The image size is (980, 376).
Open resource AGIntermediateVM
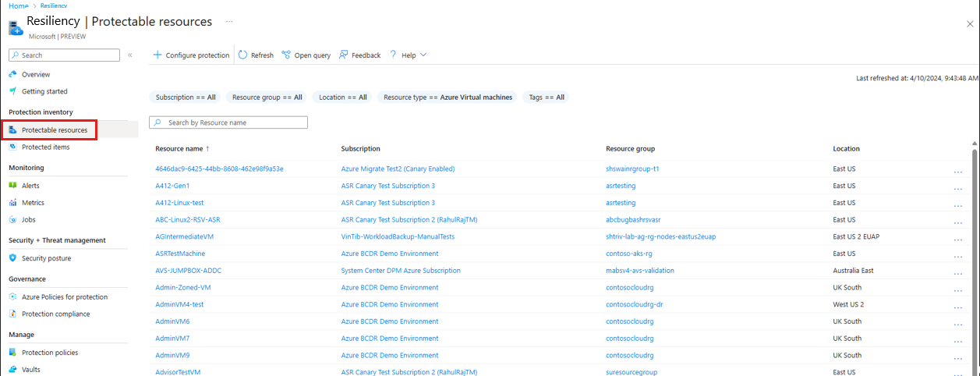click(184, 236)
